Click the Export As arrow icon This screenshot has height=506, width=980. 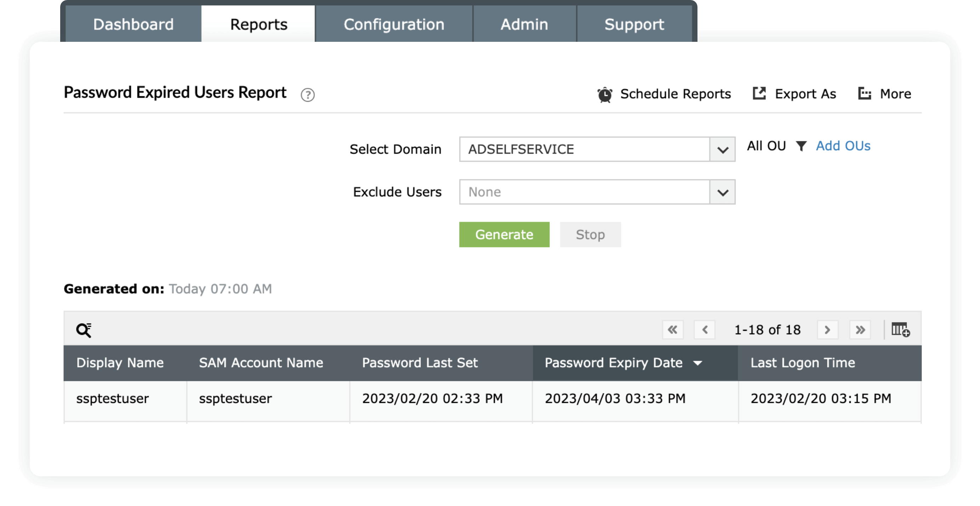(x=759, y=93)
